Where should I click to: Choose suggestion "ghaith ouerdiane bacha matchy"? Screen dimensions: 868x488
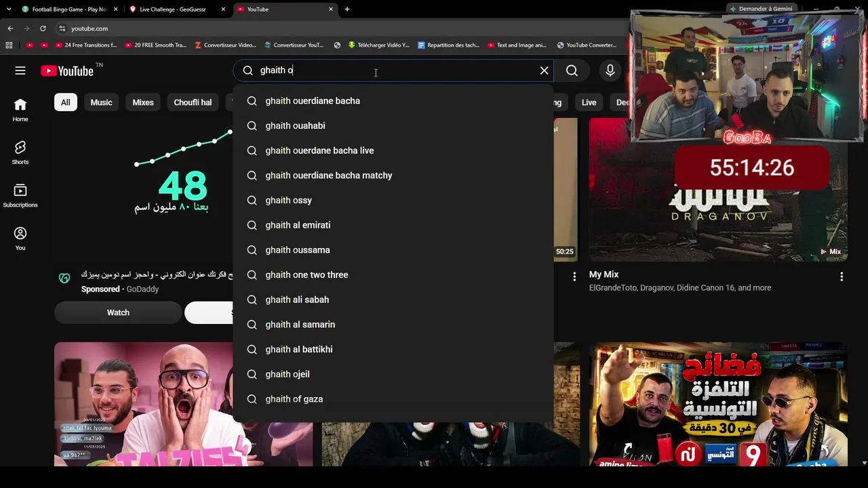(x=393, y=176)
